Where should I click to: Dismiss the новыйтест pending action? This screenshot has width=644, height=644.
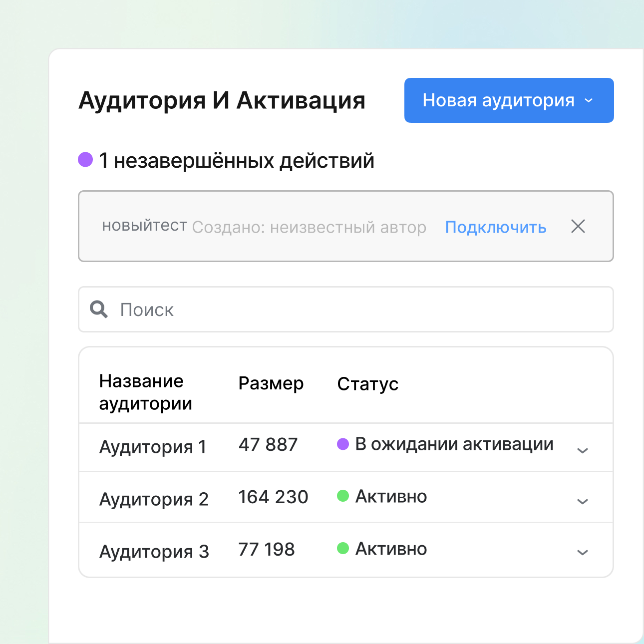click(578, 227)
